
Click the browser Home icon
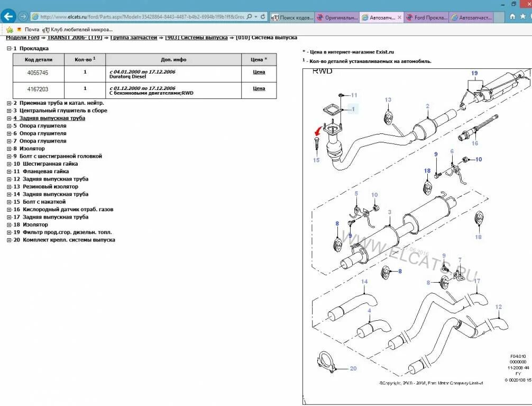(x=512, y=16)
